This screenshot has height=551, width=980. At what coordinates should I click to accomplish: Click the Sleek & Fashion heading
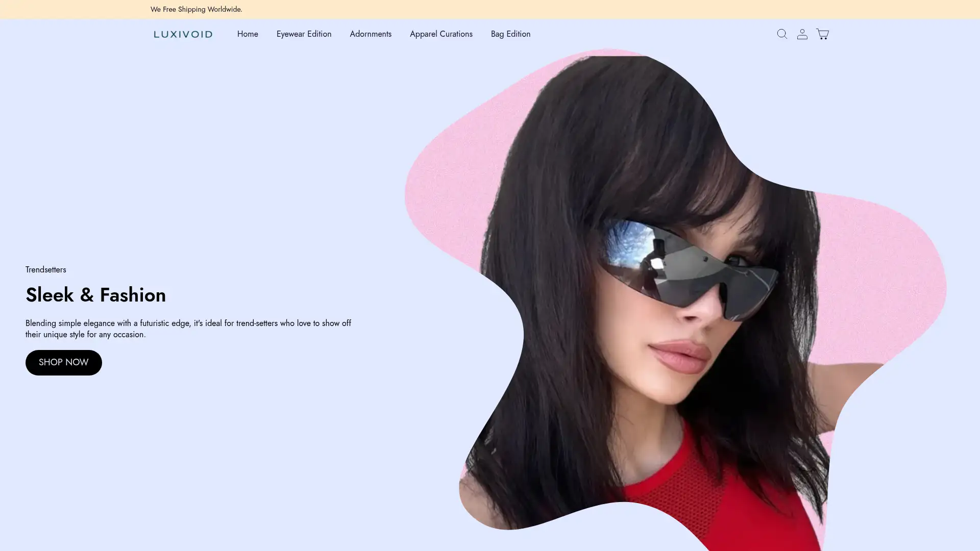point(95,295)
